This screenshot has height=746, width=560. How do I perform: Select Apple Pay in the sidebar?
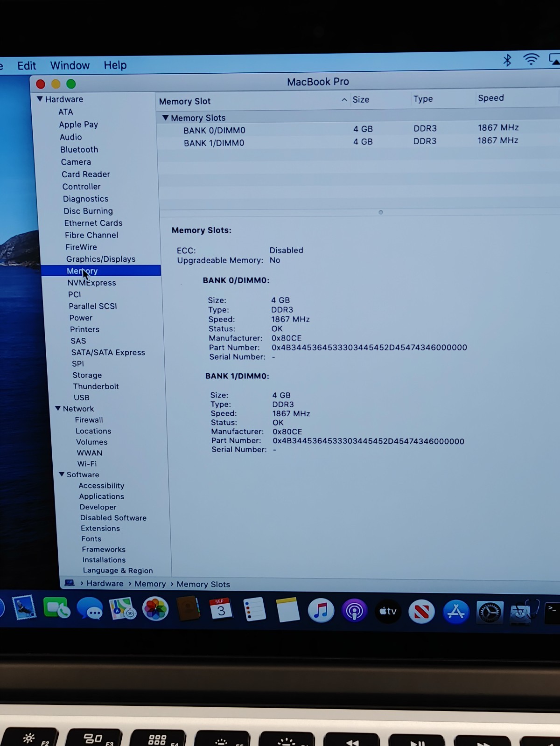[78, 125]
